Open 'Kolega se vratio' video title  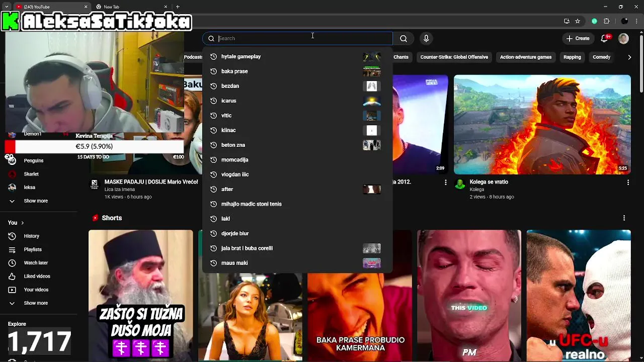(x=489, y=182)
